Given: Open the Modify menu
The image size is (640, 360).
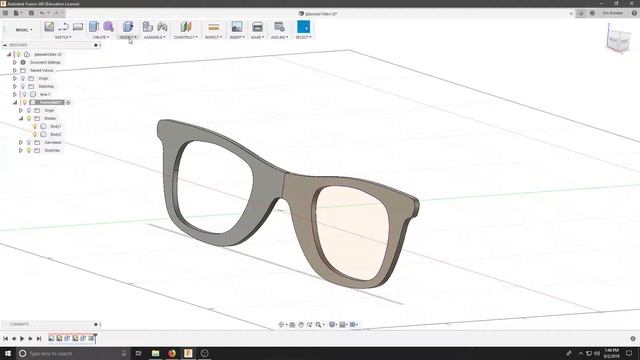Looking at the screenshot, I should pos(128,37).
